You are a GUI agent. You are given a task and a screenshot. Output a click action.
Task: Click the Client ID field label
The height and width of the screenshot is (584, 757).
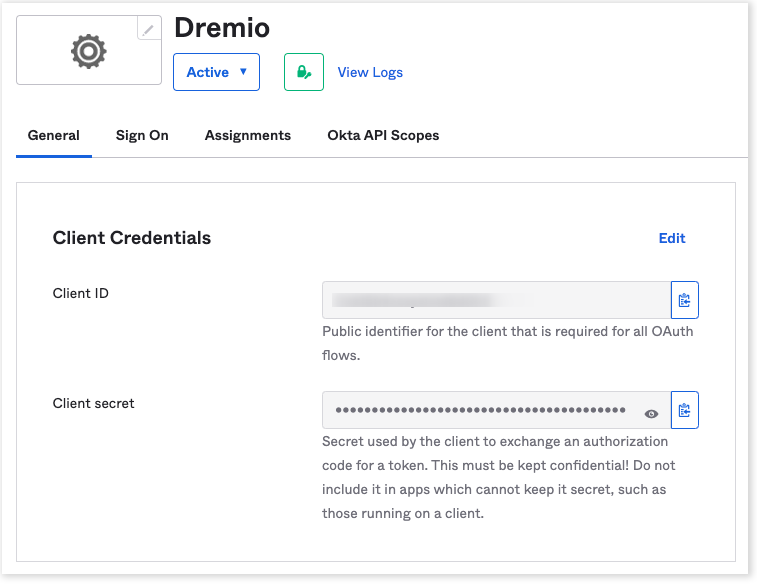coord(81,293)
